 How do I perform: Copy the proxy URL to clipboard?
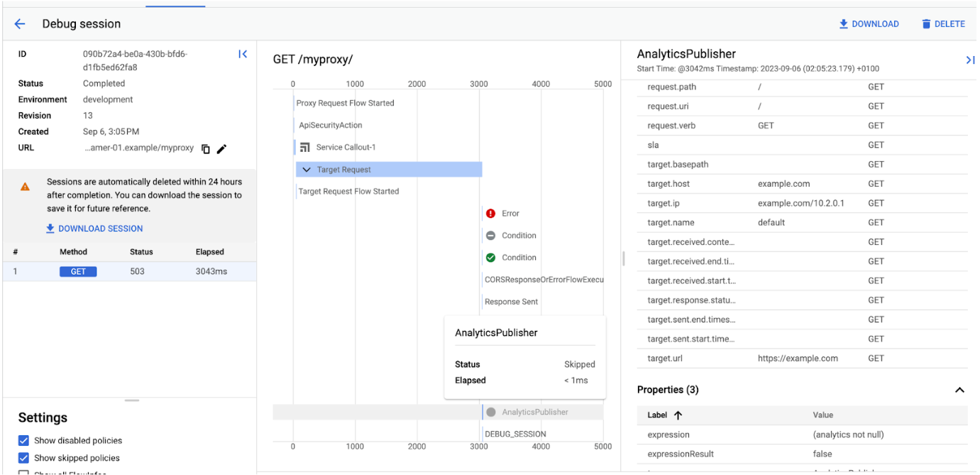click(206, 148)
